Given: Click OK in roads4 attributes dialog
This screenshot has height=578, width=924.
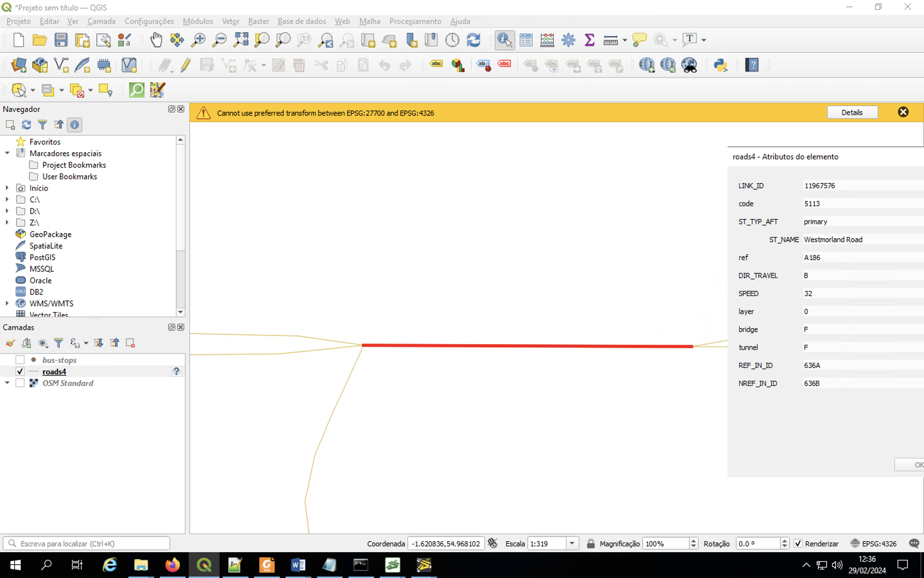Looking at the screenshot, I should point(909,464).
